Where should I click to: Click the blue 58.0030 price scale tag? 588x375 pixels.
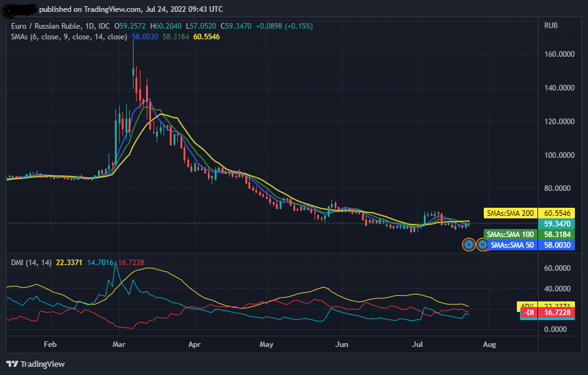pyautogui.click(x=557, y=245)
